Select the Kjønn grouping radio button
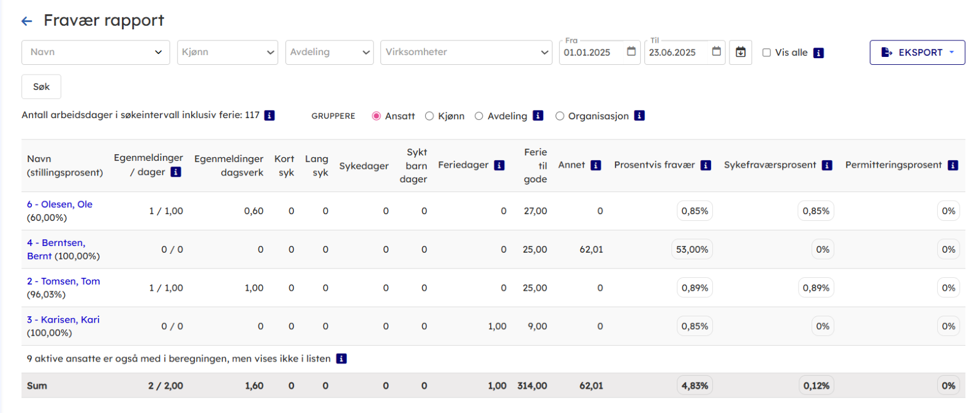 click(429, 116)
